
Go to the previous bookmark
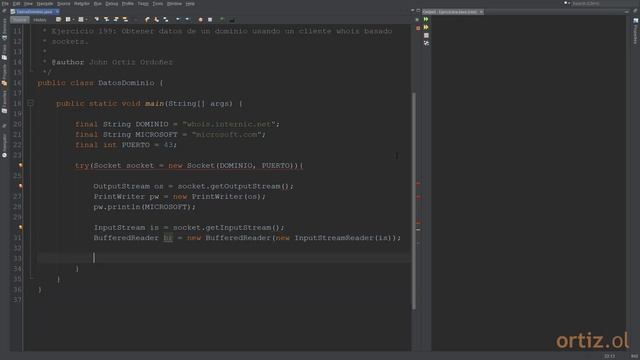pyautogui.click(x=147, y=20)
